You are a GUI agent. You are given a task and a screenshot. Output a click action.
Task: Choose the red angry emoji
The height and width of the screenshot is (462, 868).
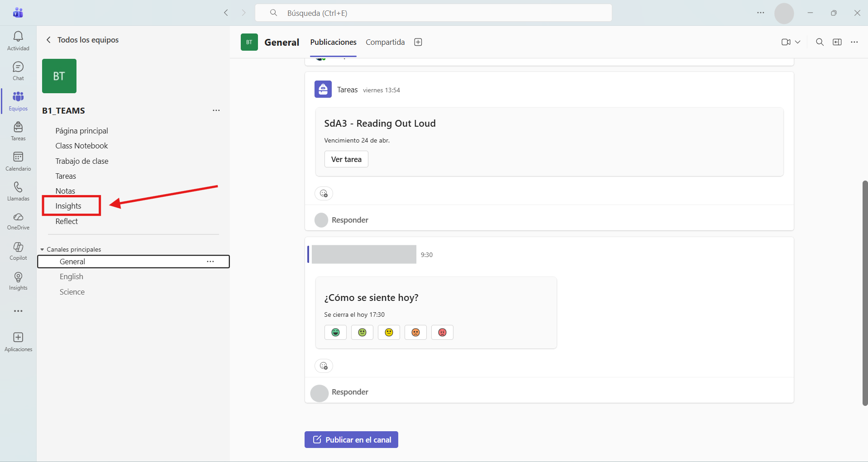pos(442,333)
